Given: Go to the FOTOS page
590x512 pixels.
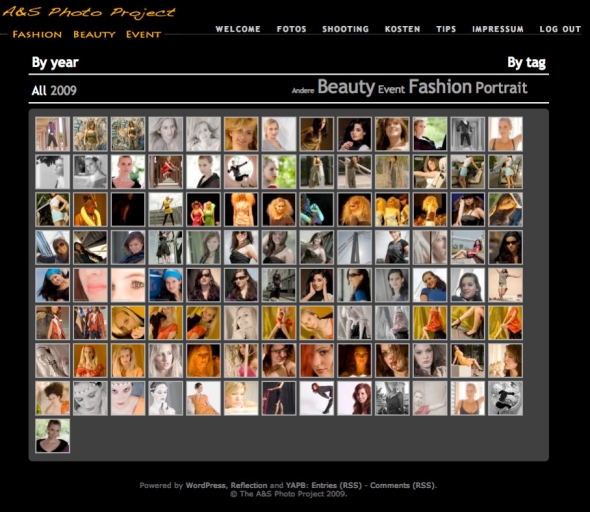Looking at the screenshot, I should [292, 29].
